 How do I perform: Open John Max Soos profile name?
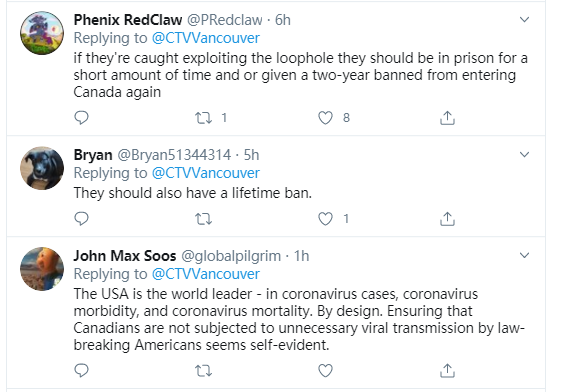coord(125,256)
